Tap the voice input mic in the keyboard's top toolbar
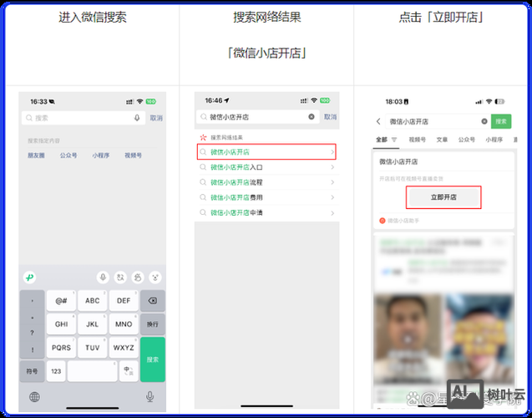 (103, 278)
